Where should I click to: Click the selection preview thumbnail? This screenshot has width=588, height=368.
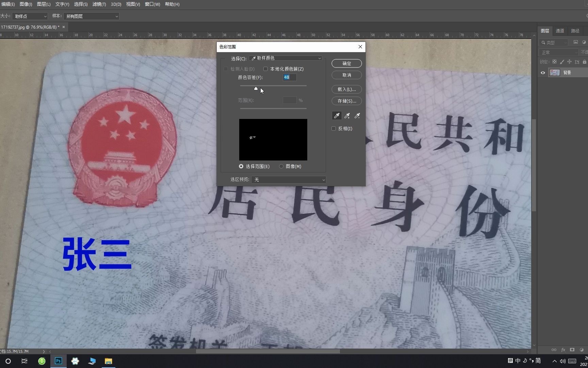coord(273,140)
